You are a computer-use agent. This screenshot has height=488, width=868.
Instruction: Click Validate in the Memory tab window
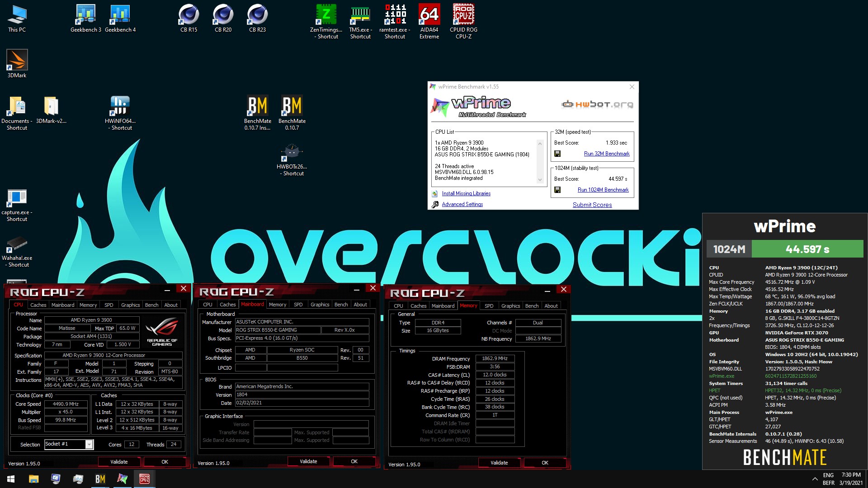499,463
